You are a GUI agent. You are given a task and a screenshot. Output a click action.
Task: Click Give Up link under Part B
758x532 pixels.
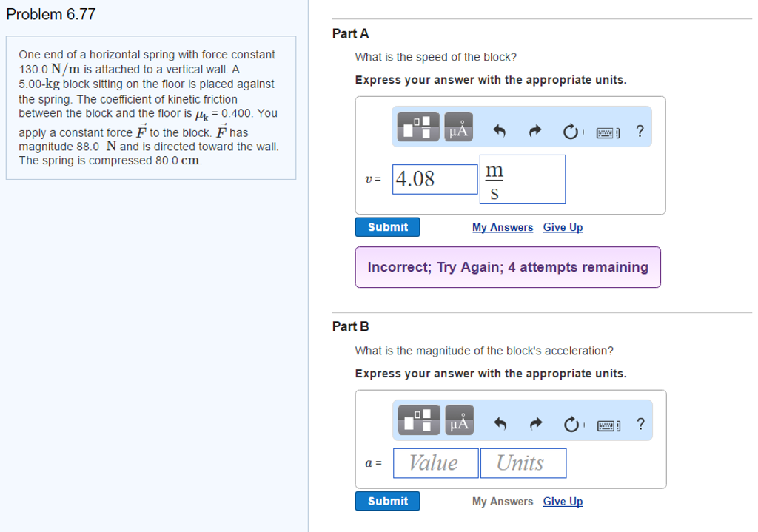tap(563, 502)
